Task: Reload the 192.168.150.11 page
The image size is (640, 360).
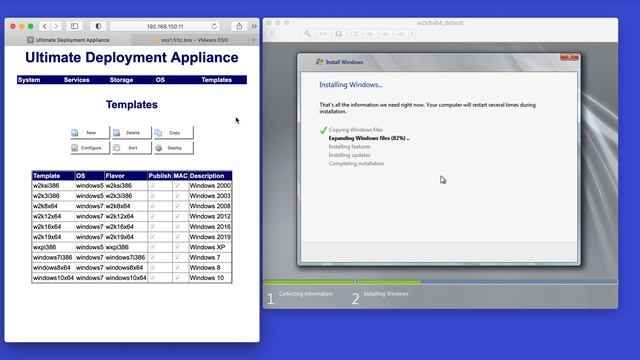Action: coord(214,26)
